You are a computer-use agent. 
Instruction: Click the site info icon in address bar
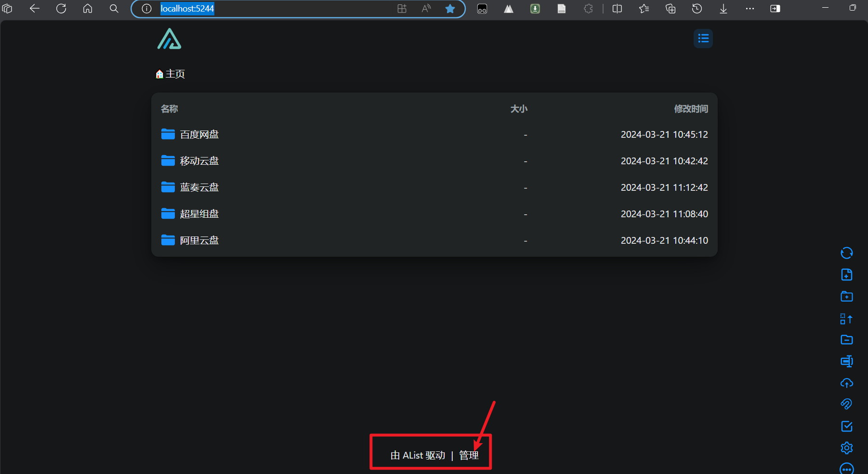click(146, 9)
